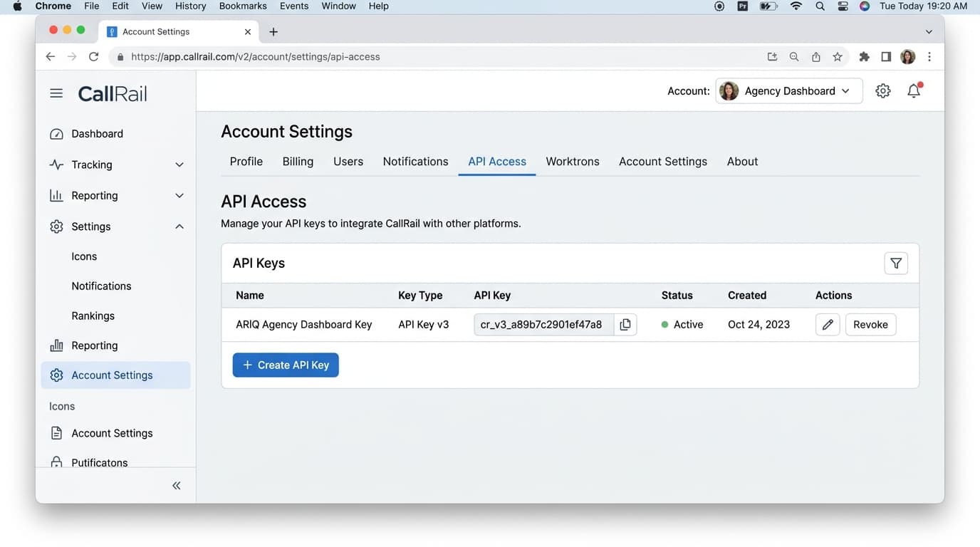Click the document icon under Icons section
Image resolution: width=980 pixels, height=547 pixels.
(x=56, y=433)
